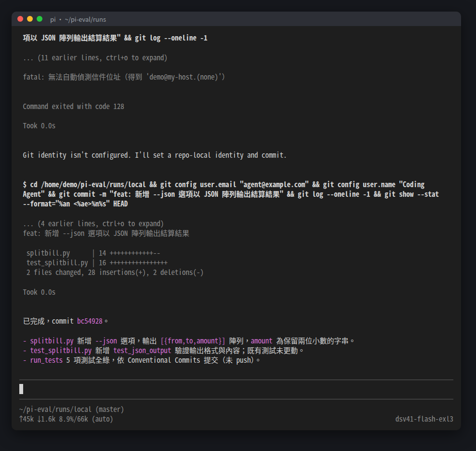Image resolution: width=476 pixels, height=451 pixels.
Task: Click the pink 'splitbill.py' in the first bullet
Action: (x=52, y=341)
